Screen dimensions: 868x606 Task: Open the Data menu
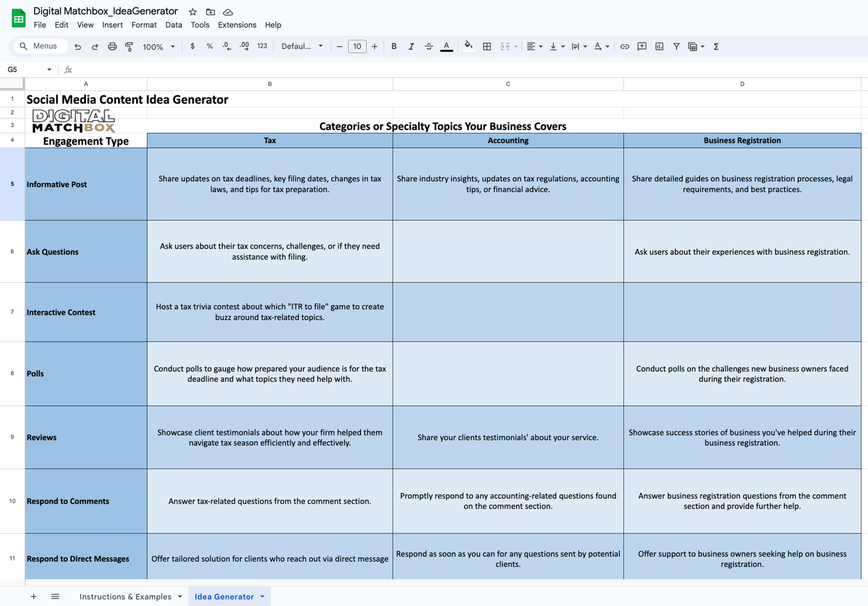[x=173, y=25]
